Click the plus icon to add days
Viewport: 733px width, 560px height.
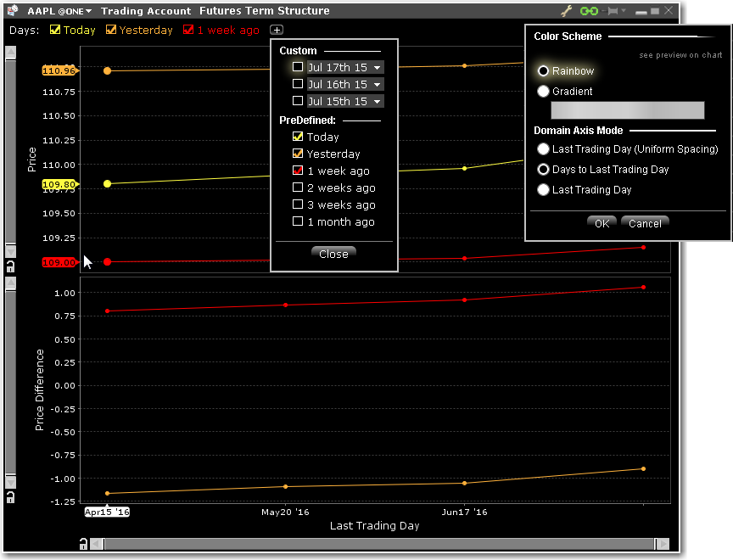point(277,30)
